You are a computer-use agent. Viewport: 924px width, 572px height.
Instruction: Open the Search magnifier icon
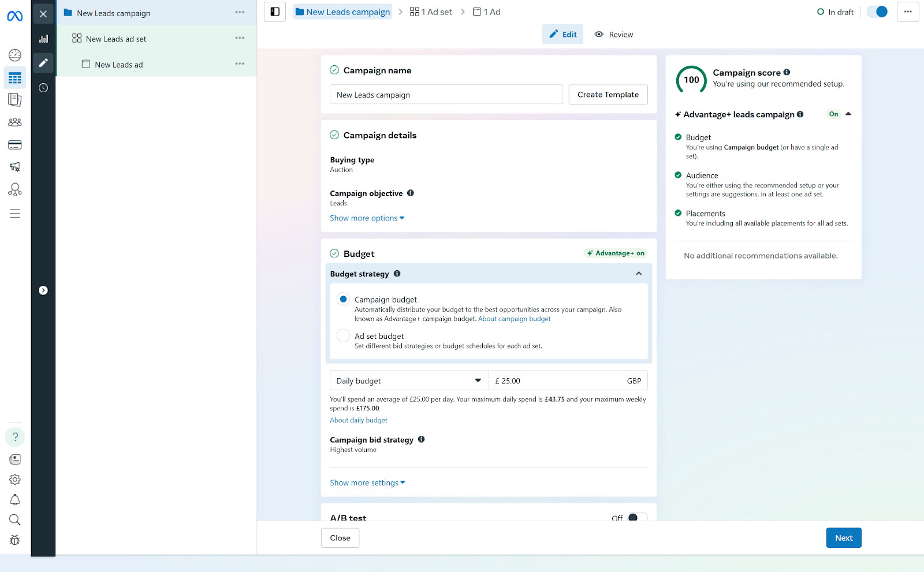click(15, 520)
